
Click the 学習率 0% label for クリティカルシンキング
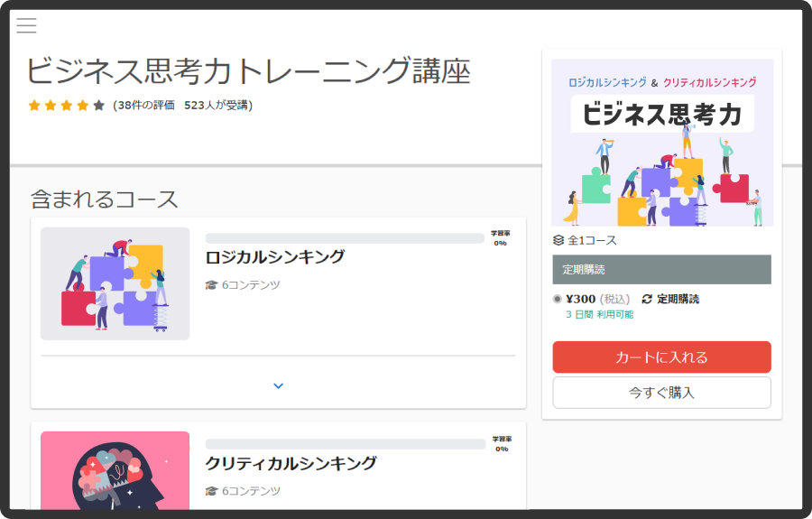502,444
